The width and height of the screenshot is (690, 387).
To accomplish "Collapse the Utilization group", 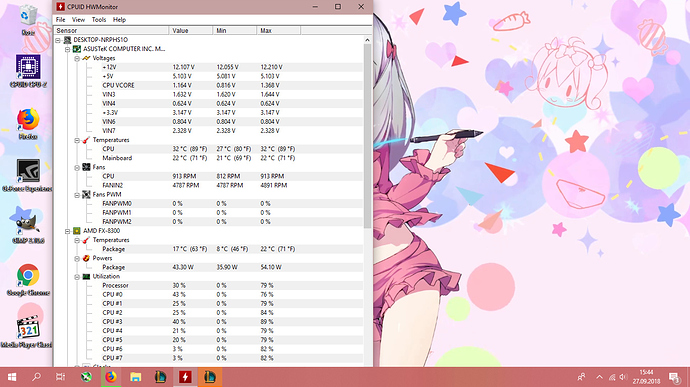I will (x=77, y=277).
